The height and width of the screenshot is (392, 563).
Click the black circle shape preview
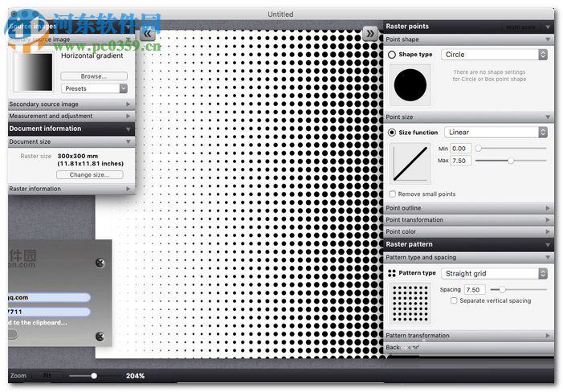(x=410, y=85)
